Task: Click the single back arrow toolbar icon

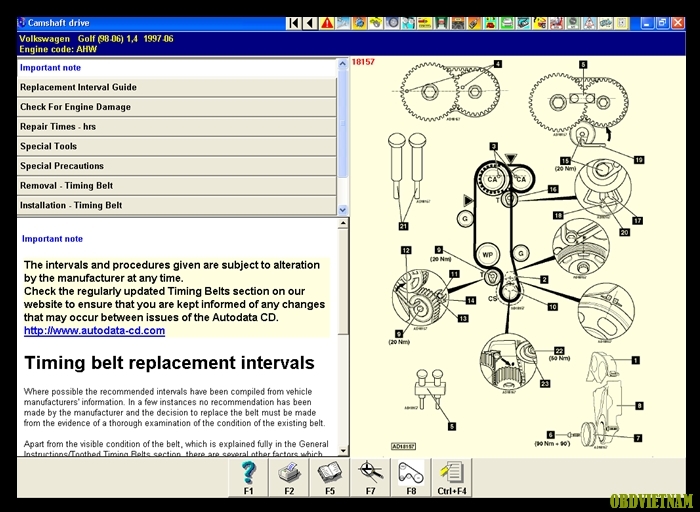Action: [310, 23]
